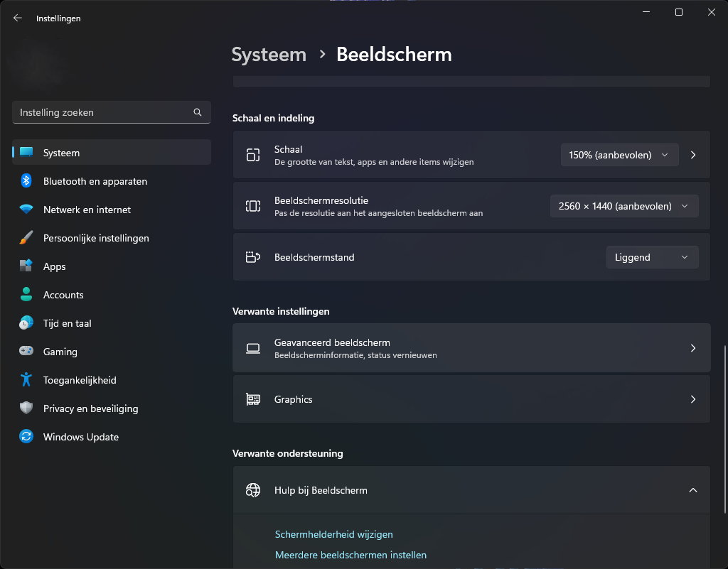This screenshot has height=569, width=728.
Task: Maximize the Instellingen window
Action: coord(678,12)
